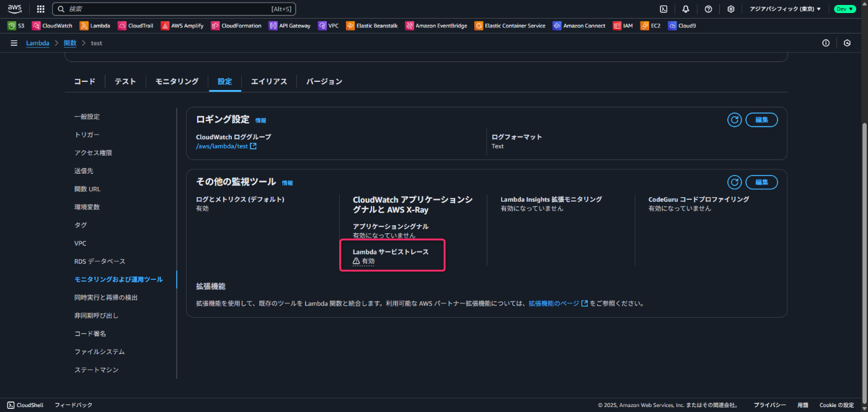Open the services grid menu icon

click(x=40, y=9)
